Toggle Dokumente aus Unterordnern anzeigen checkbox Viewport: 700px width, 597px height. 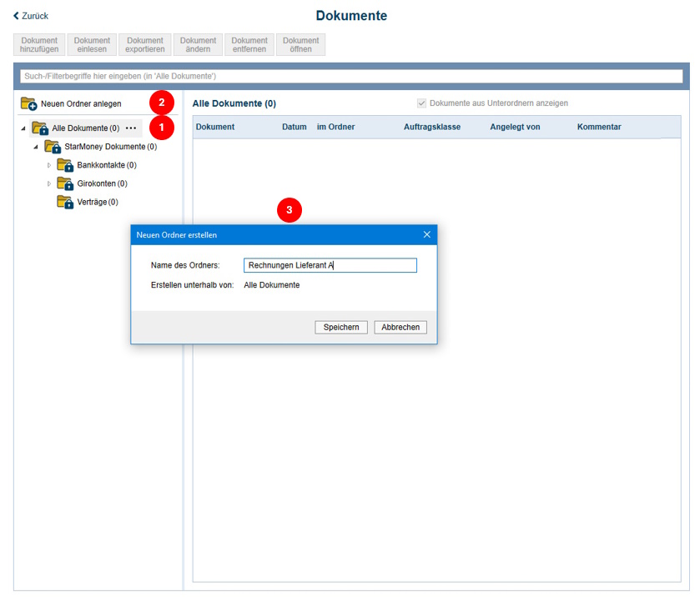pyautogui.click(x=422, y=103)
